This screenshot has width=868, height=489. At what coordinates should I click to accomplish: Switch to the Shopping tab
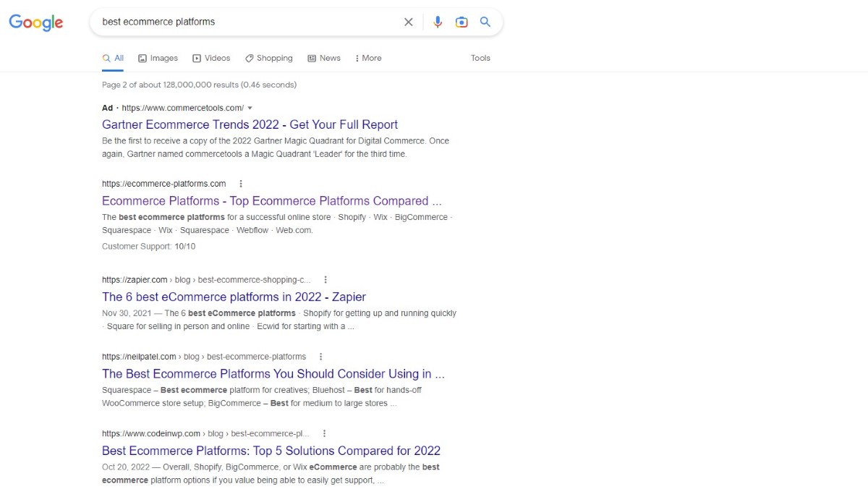pos(269,58)
